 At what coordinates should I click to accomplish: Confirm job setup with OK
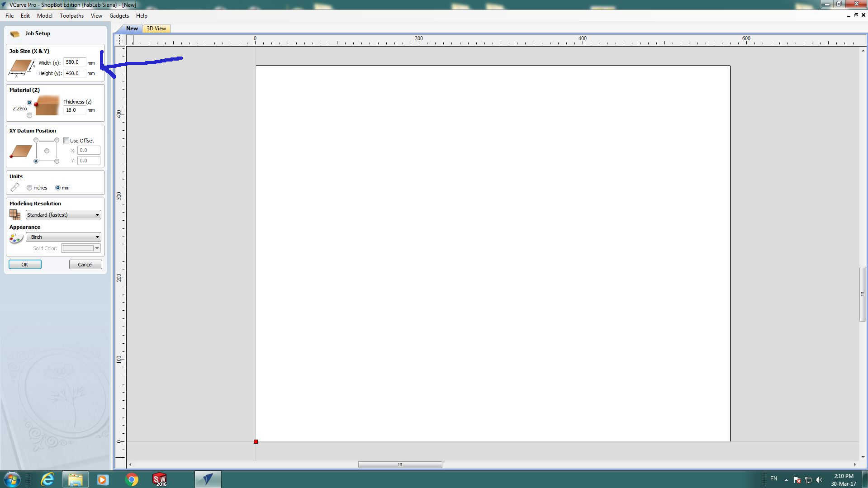[x=25, y=265]
